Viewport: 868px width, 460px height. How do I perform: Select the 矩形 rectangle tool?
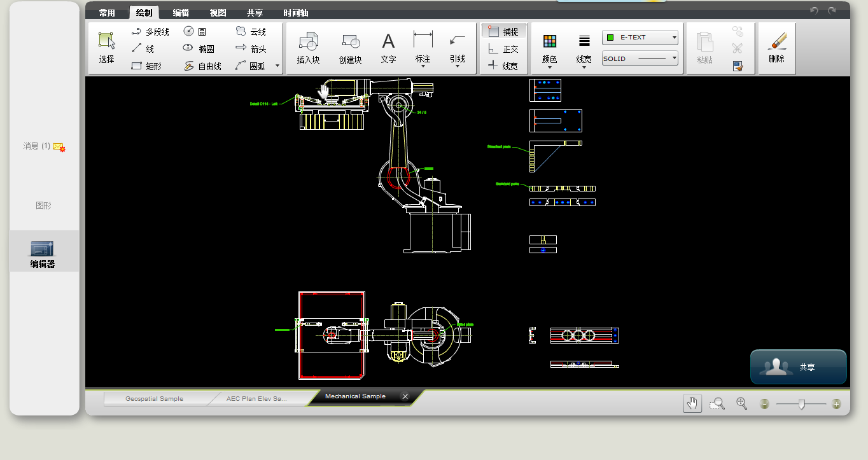[x=146, y=66]
